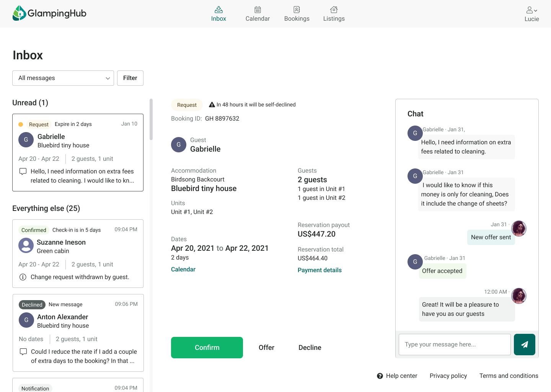Screen dimensions: 551x392
Task: Open the Inbox tab
Action: click(x=218, y=14)
